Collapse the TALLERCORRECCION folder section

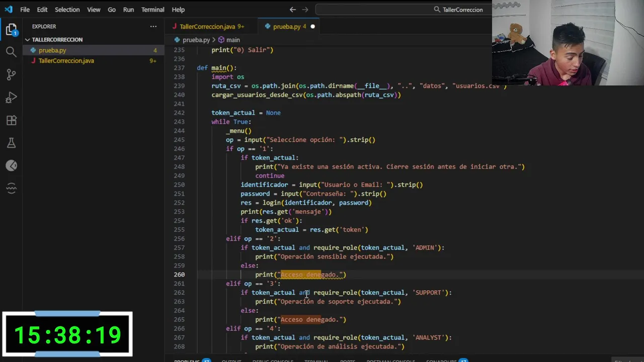tap(28, 40)
